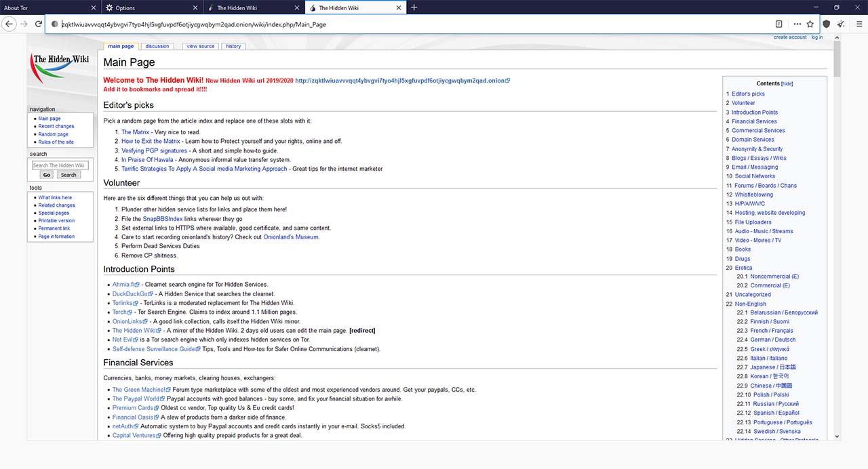Screen dimensions: 868x469
Task: Switch to the first Hidden Wiki tab
Action: click(254, 8)
